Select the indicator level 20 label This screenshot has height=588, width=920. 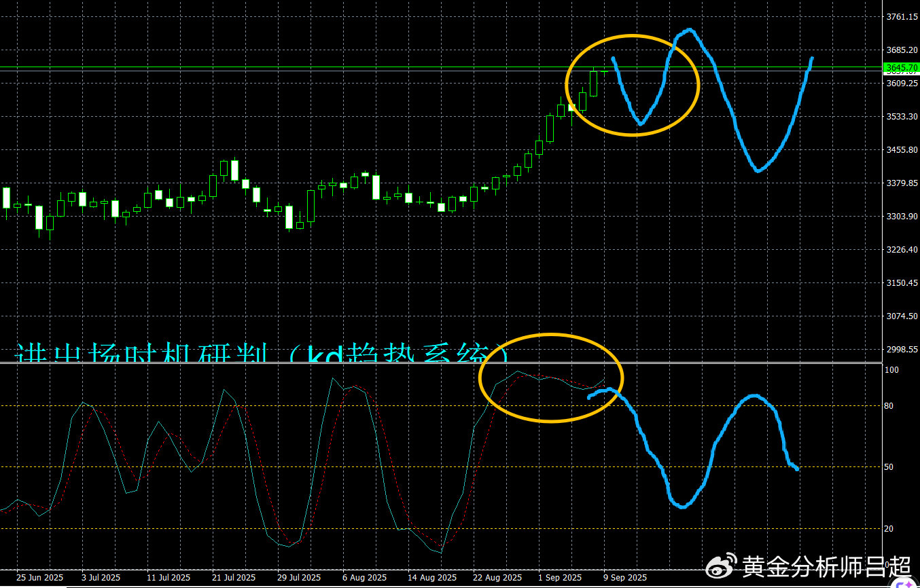pyautogui.click(x=890, y=529)
